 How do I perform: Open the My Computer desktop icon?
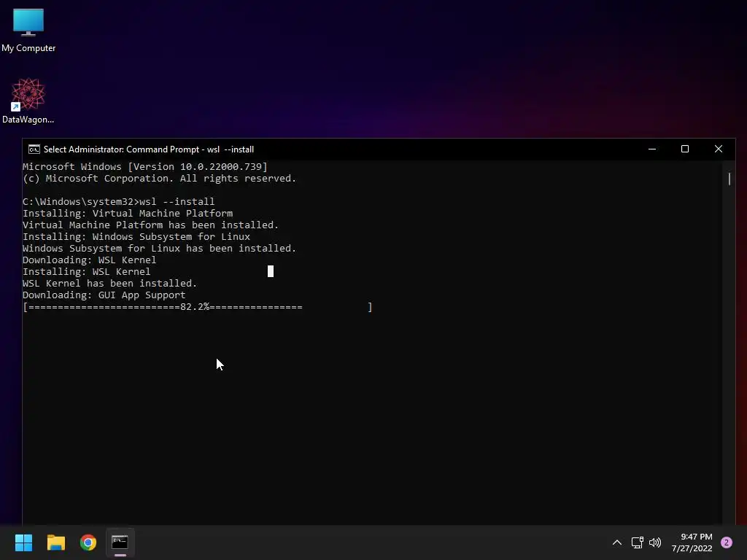28,30
